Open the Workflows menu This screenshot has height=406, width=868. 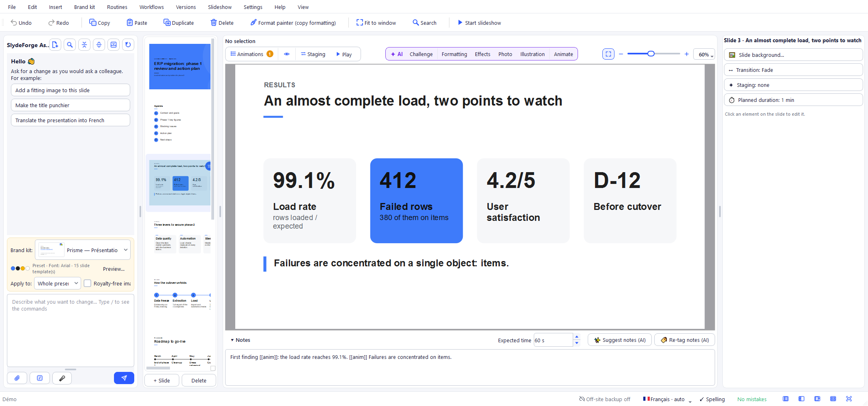click(x=152, y=7)
